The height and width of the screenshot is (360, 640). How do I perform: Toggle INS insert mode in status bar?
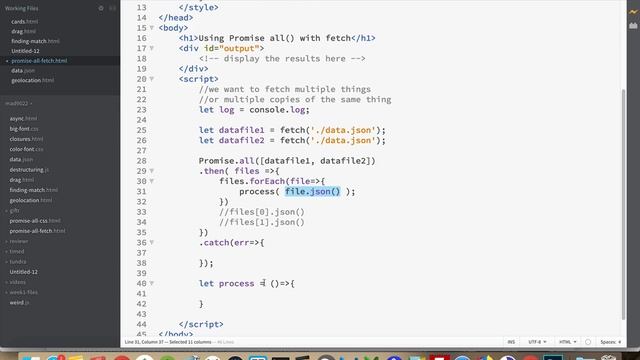pos(511,342)
